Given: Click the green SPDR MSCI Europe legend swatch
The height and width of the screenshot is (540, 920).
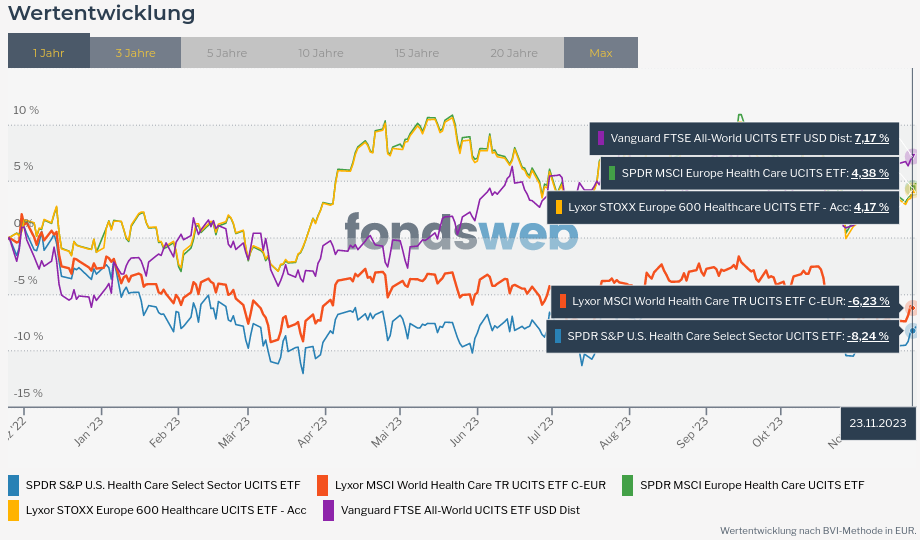Looking at the screenshot, I should pyautogui.click(x=628, y=485).
